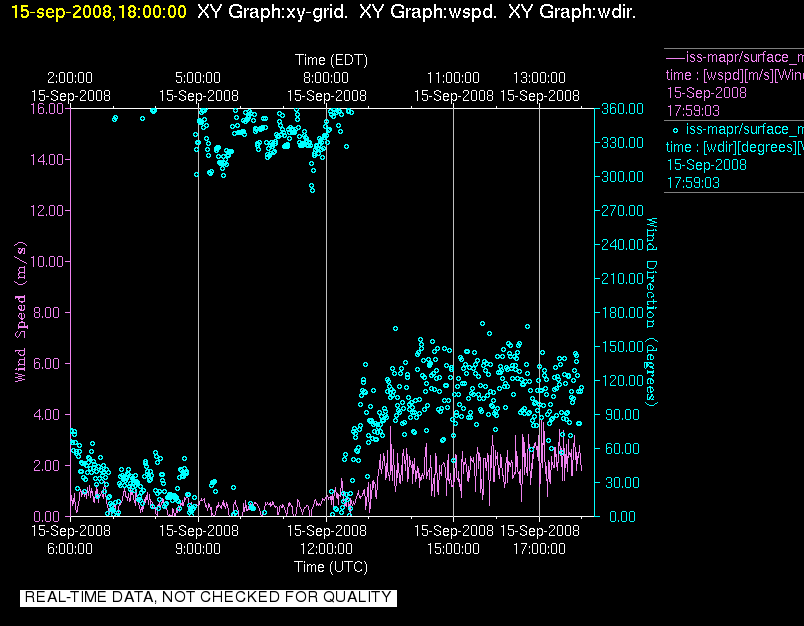This screenshot has height=626, width=804.
Task: Click the 13:00:00 EDT tick label
Action: click(x=539, y=78)
